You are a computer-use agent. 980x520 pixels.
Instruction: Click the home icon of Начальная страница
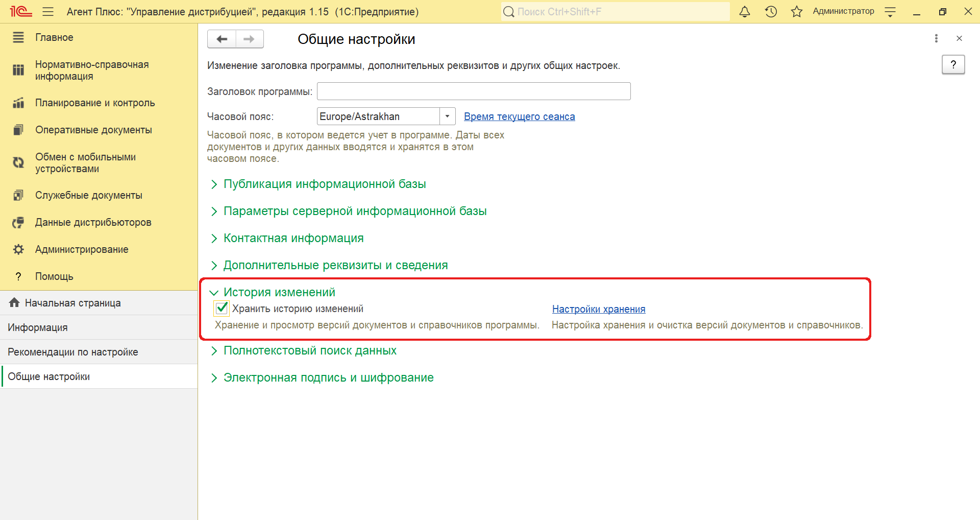[x=14, y=302]
